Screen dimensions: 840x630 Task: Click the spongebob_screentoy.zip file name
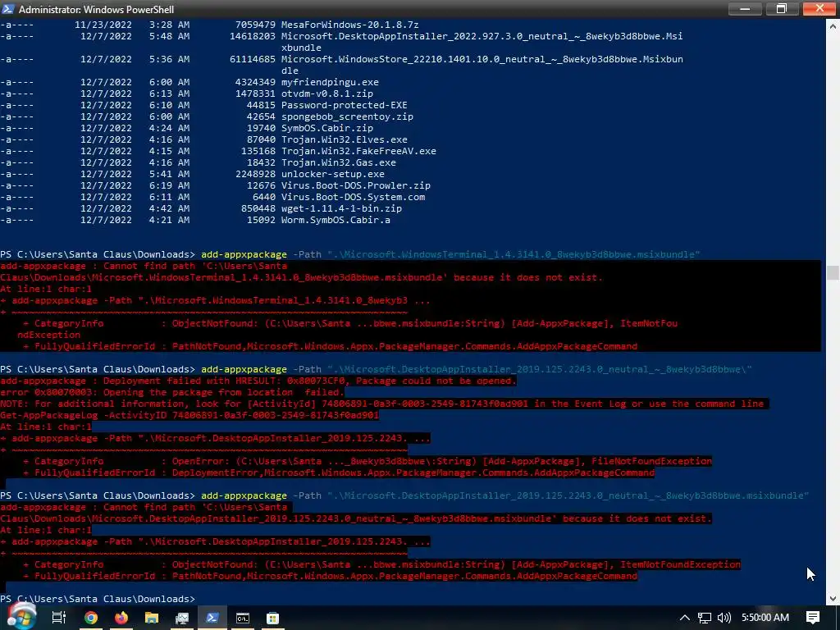(347, 116)
